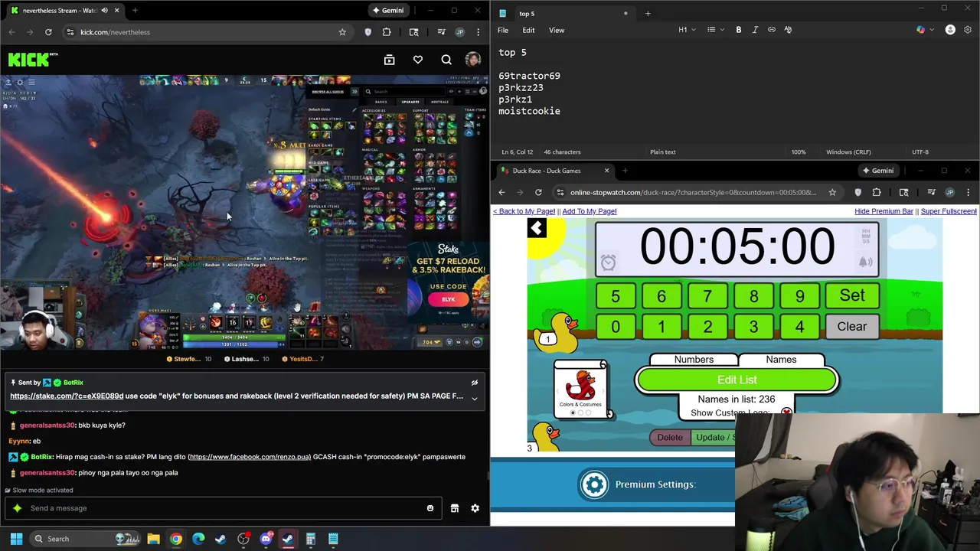Bookmark the kick.com page star
This screenshot has width=980, height=551.
point(342,32)
